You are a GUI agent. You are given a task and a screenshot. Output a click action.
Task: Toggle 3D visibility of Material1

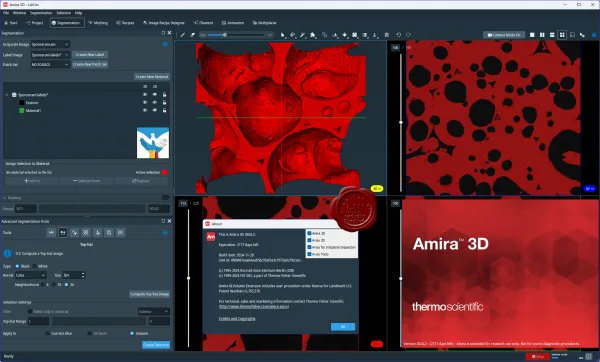(x=145, y=110)
